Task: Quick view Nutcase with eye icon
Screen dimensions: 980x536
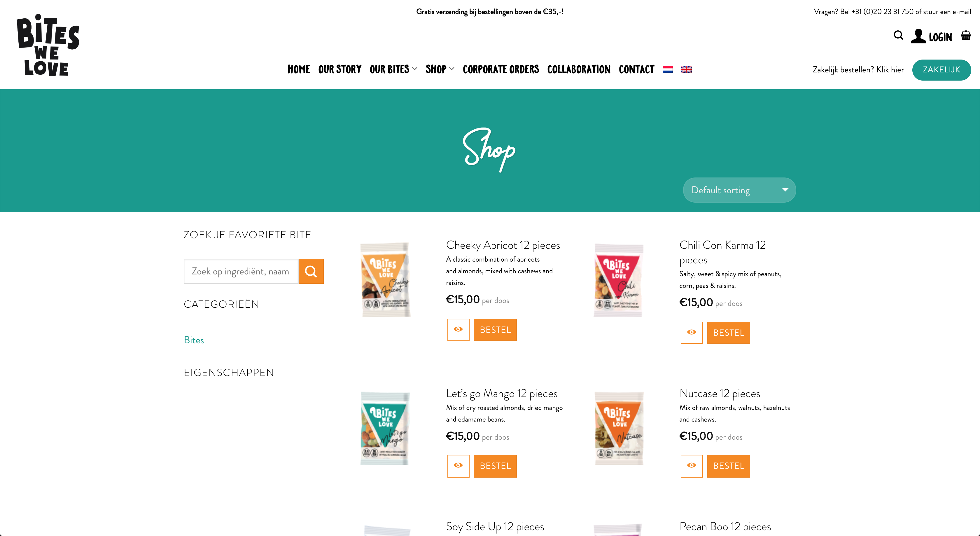Action: tap(691, 466)
